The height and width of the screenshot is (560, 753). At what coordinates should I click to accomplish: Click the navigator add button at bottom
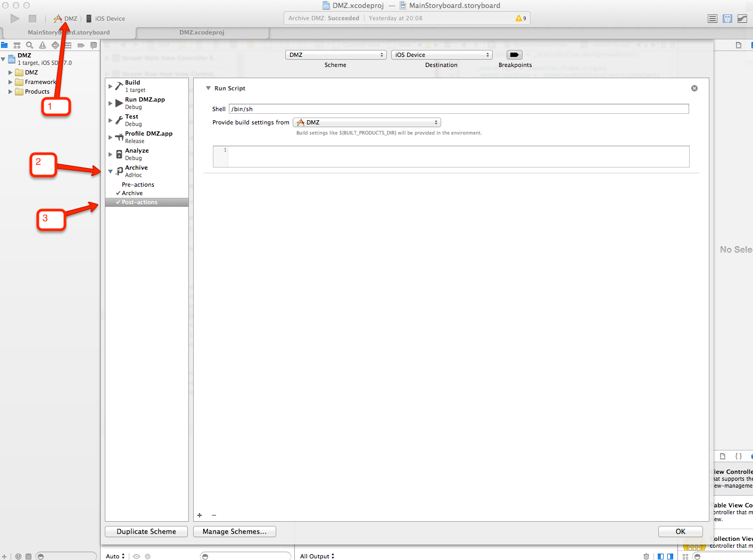[x=4, y=556]
